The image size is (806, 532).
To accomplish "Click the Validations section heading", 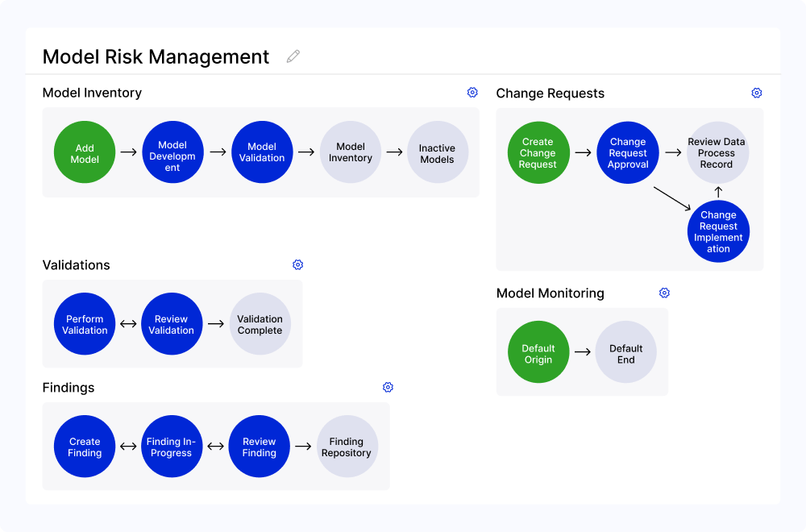I will tap(76, 265).
